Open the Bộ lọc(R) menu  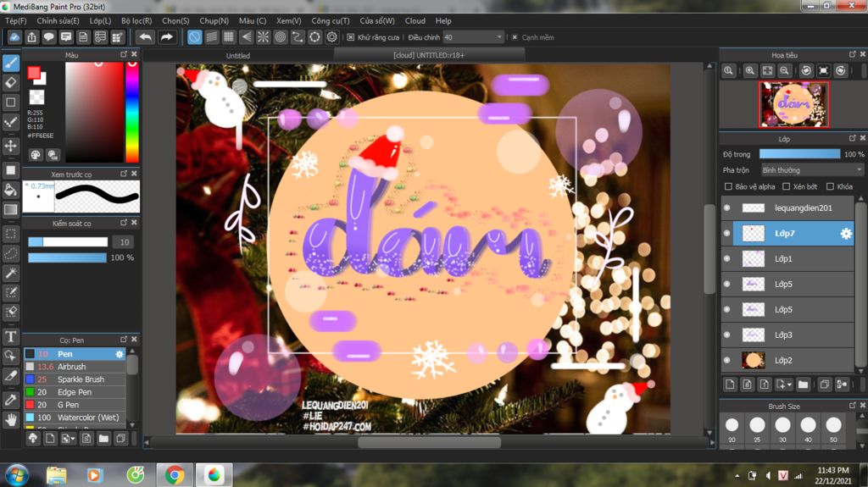136,20
